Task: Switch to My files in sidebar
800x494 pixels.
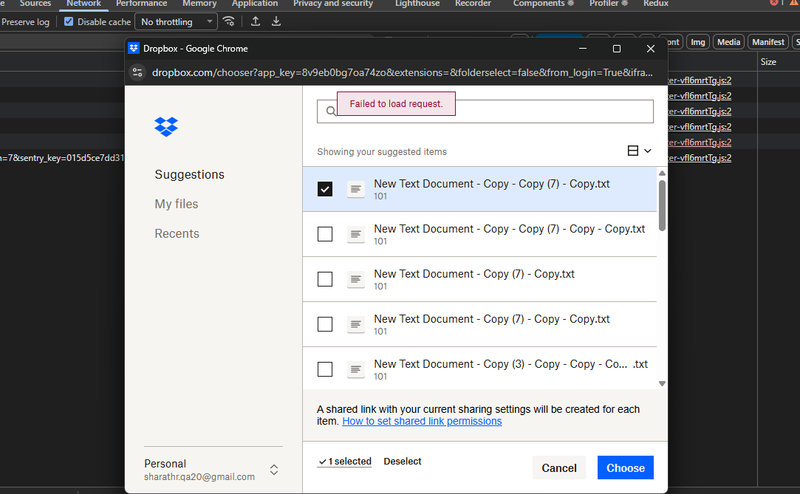Action: (176, 204)
